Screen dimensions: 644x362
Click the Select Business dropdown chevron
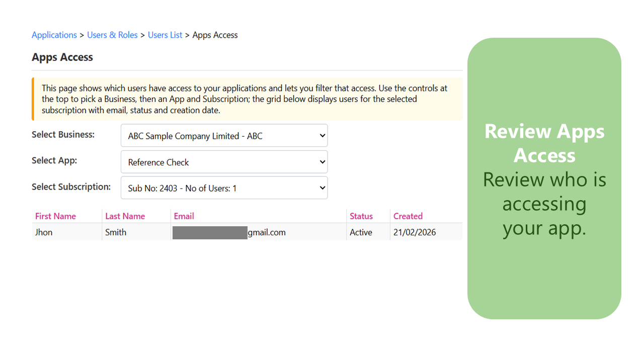[x=322, y=135]
